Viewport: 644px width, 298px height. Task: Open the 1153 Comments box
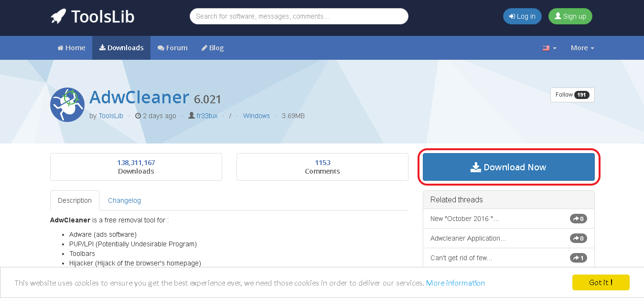(x=322, y=167)
